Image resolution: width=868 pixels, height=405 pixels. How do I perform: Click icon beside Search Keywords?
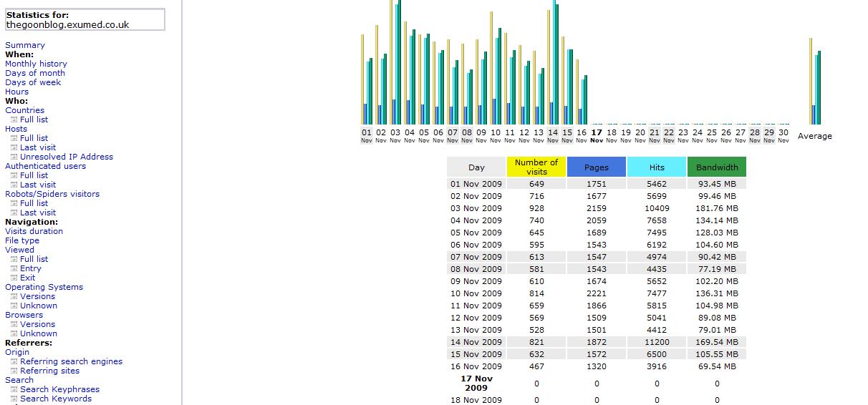(14, 399)
